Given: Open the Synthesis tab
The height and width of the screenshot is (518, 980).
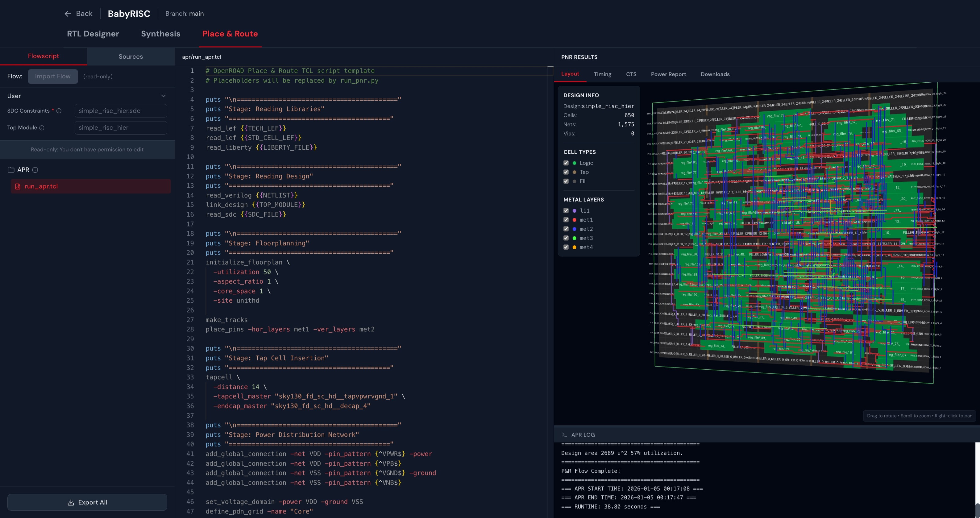Looking at the screenshot, I should [161, 34].
